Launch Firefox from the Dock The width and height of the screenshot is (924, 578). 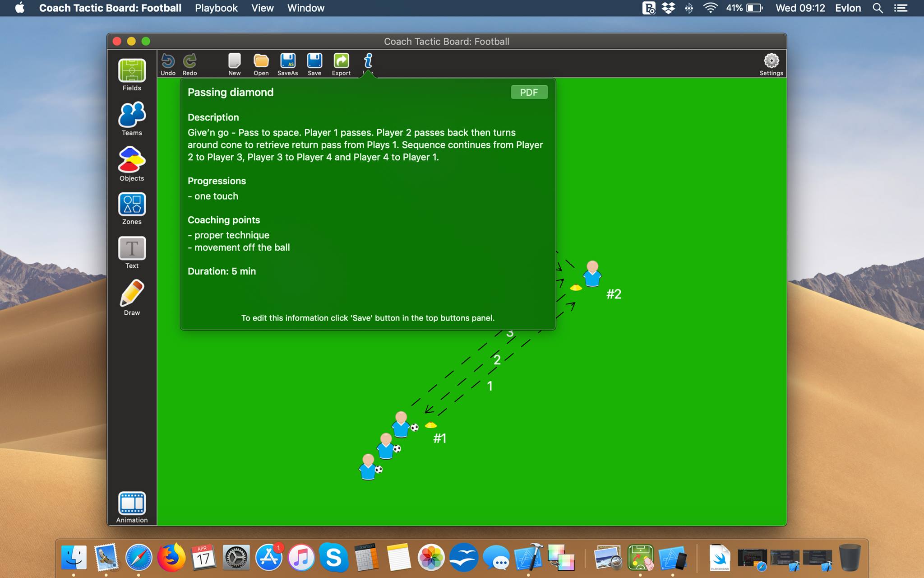pos(171,557)
